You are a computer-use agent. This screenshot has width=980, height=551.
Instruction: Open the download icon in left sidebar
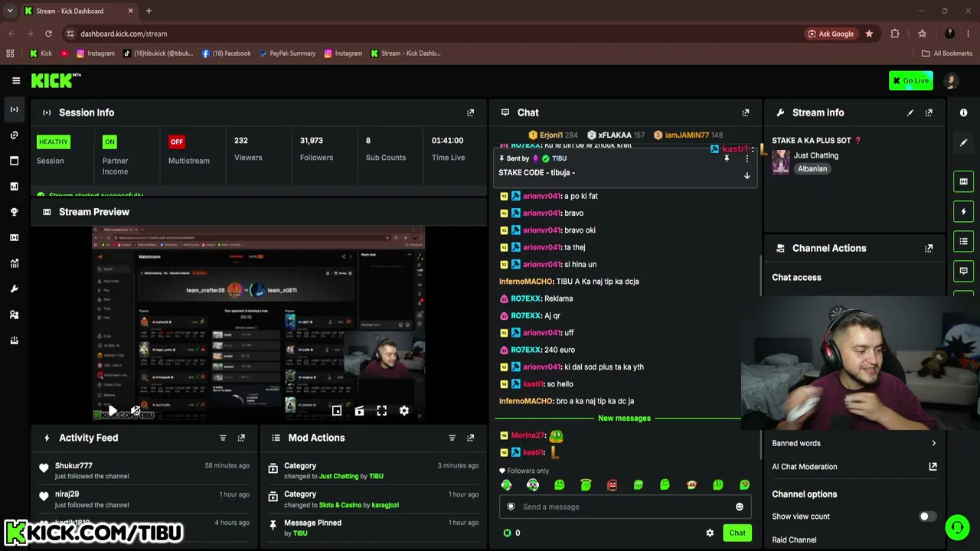tap(14, 340)
